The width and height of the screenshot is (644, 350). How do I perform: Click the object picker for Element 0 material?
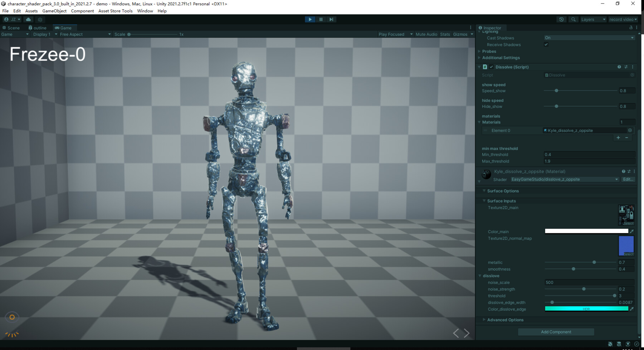[630, 130]
